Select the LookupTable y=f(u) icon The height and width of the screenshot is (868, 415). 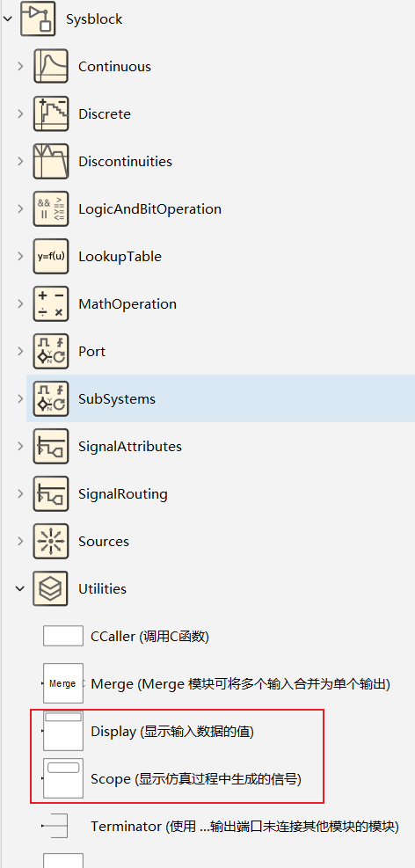tap(51, 256)
